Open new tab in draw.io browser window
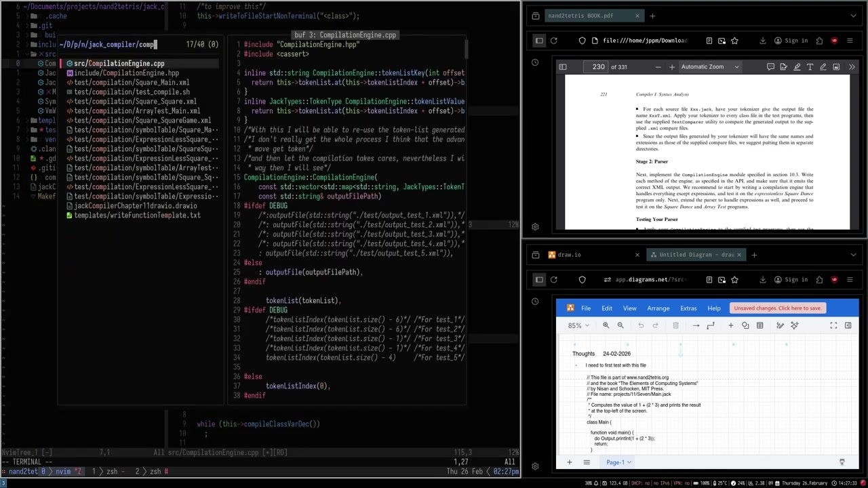The image size is (868, 488). [754, 255]
